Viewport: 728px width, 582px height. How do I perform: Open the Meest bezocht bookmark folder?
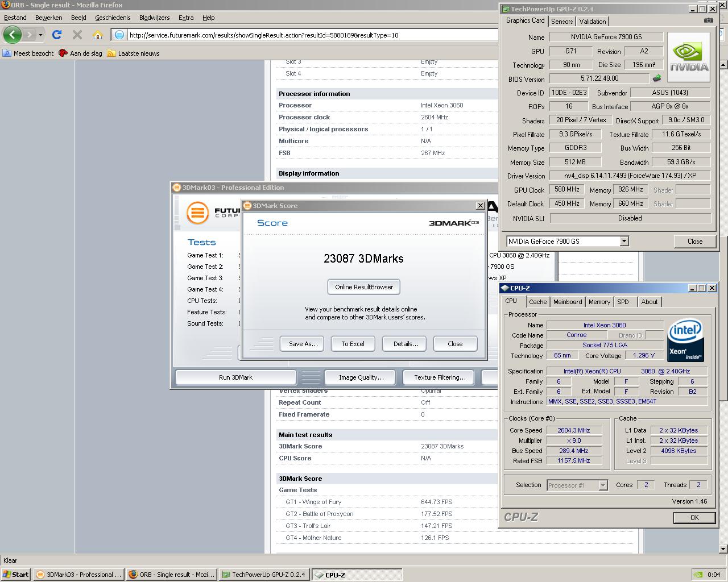pos(28,53)
